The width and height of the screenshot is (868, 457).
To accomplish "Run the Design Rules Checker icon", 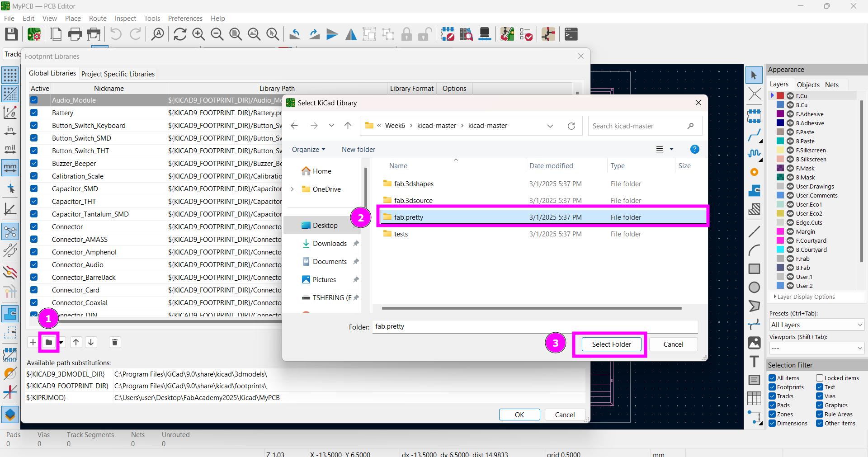I will coord(526,34).
